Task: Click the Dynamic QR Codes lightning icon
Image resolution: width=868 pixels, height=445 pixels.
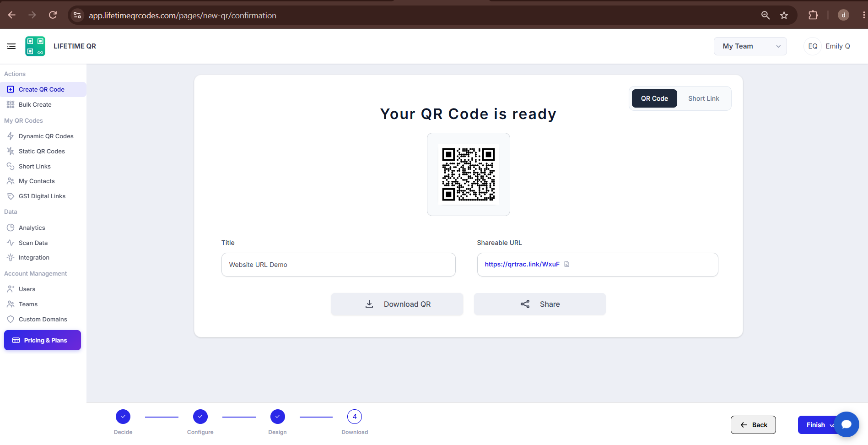Action: [x=11, y=136]
